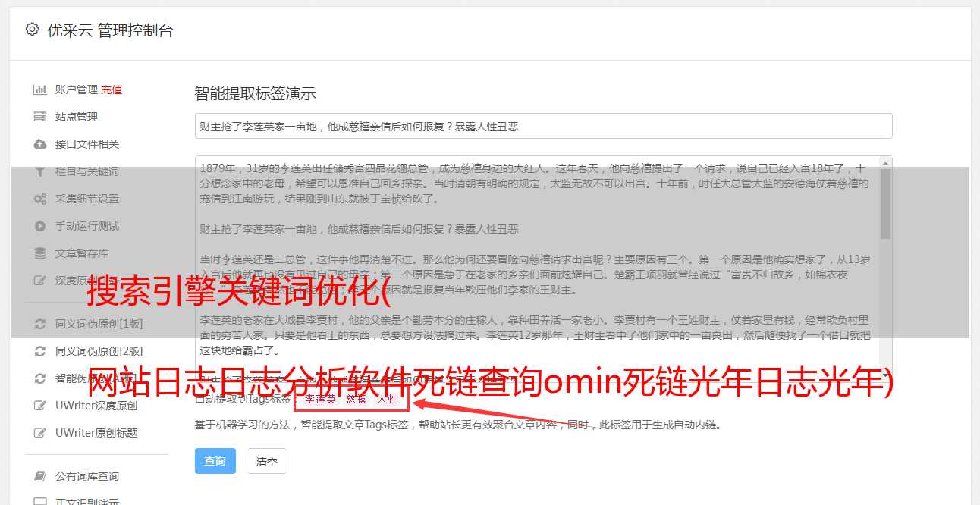Open 账户管理 via its bar chart icon
Image resolution: width=980 pixels, height=505 pixels.
point(39,89)
